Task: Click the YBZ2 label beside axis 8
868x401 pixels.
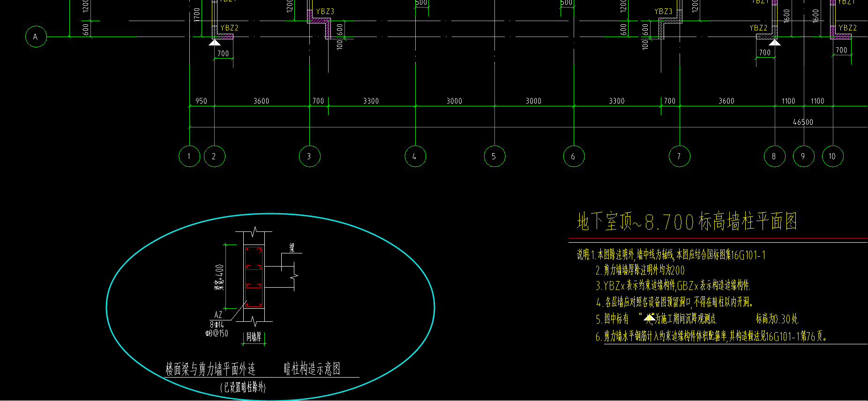Action: coord(758,28)
